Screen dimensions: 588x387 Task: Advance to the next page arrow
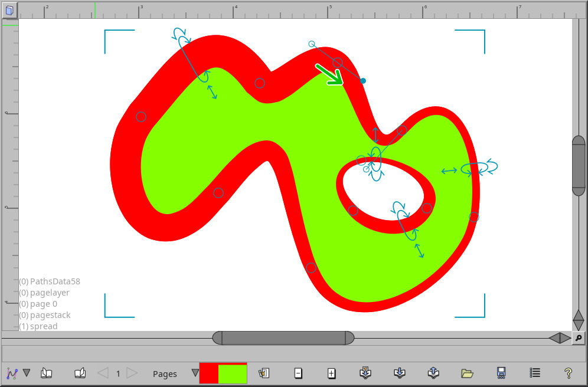pyautogui.click(x=132, y=373)
